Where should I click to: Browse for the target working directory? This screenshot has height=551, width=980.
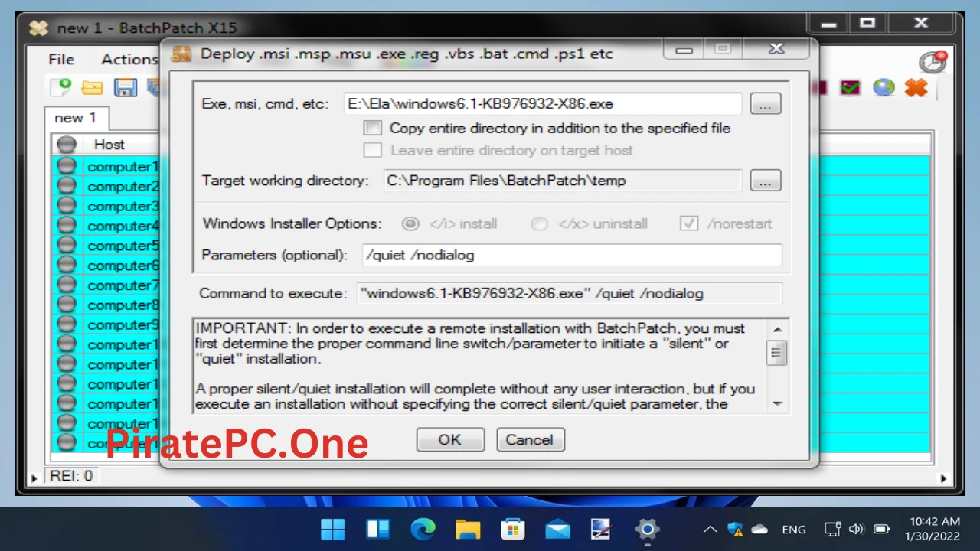point(765,181)
